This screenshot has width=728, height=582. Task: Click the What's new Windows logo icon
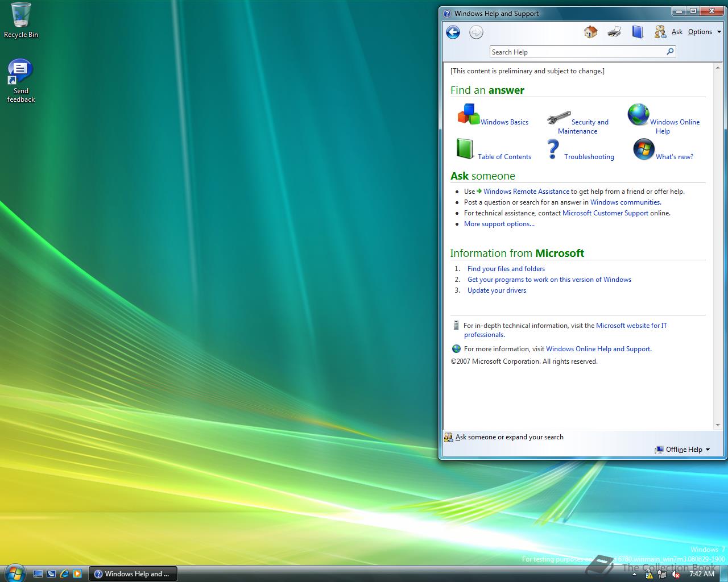(x=644, y=149)
